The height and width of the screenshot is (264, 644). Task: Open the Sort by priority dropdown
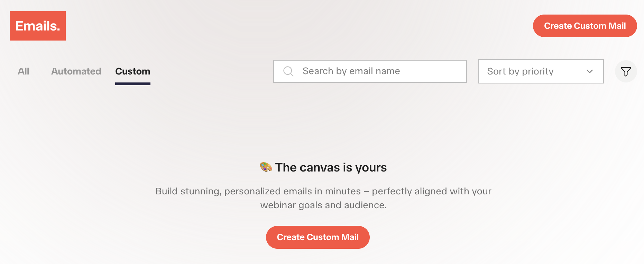[541, 71]
